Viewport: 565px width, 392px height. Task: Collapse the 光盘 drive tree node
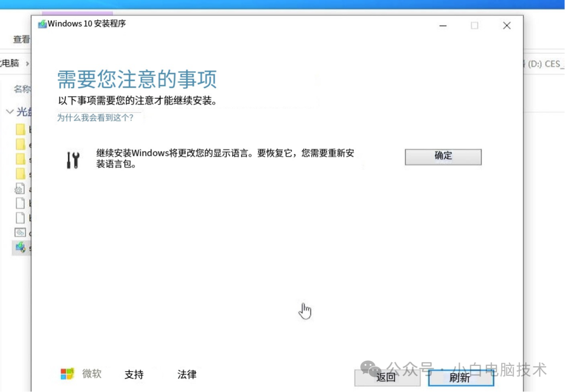[9, 111]
